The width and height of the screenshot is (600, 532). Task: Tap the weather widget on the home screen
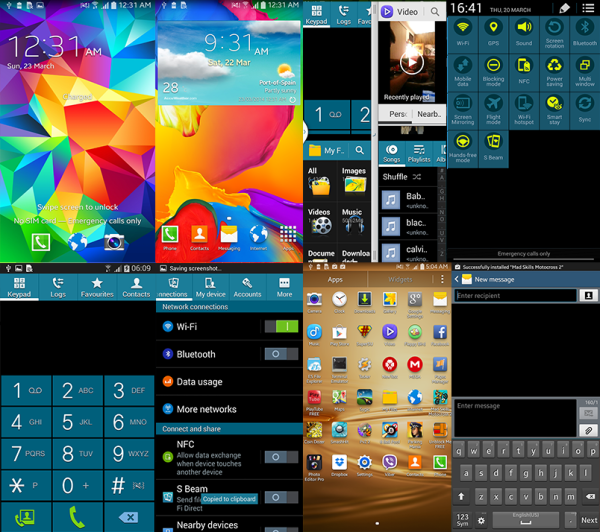pos(229,63)
